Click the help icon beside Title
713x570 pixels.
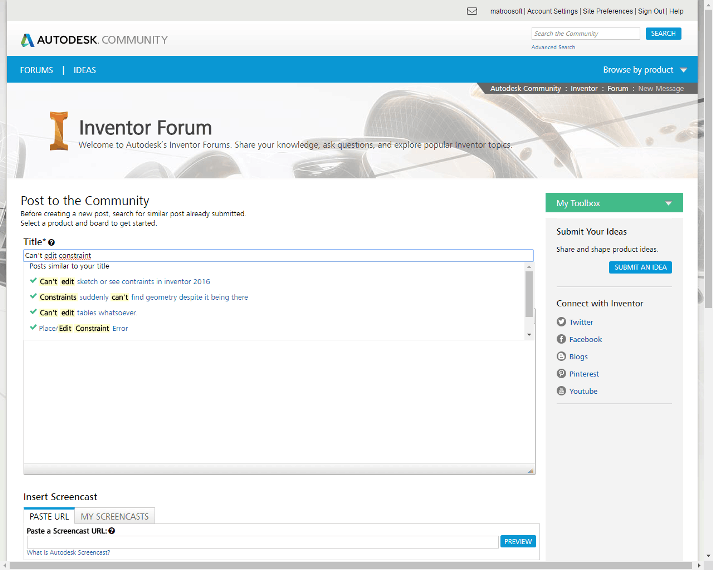(51, 243)
